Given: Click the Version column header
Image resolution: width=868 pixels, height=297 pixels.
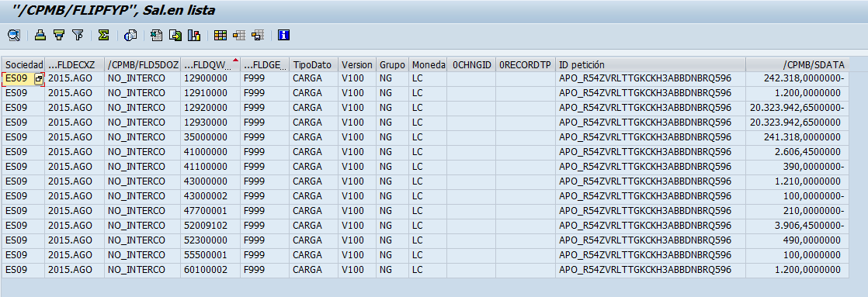Looking at the screenshot, I should (357, 64).
